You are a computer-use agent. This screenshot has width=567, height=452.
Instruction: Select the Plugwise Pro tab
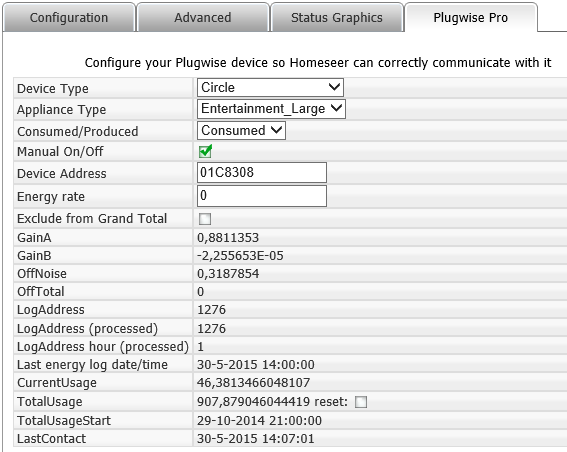coord(471,17)
